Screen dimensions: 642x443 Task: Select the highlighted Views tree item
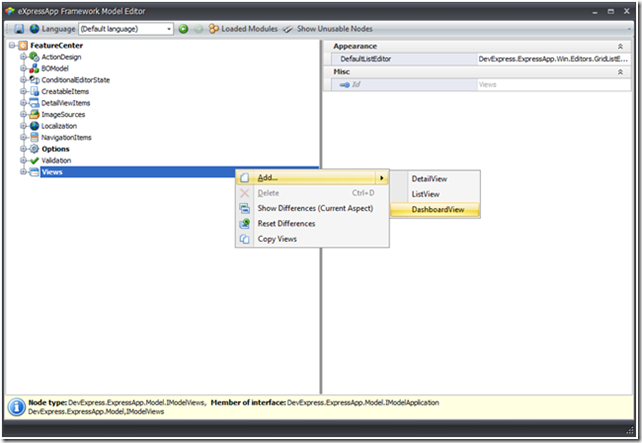pyautogui.click(x=179, y=172)
